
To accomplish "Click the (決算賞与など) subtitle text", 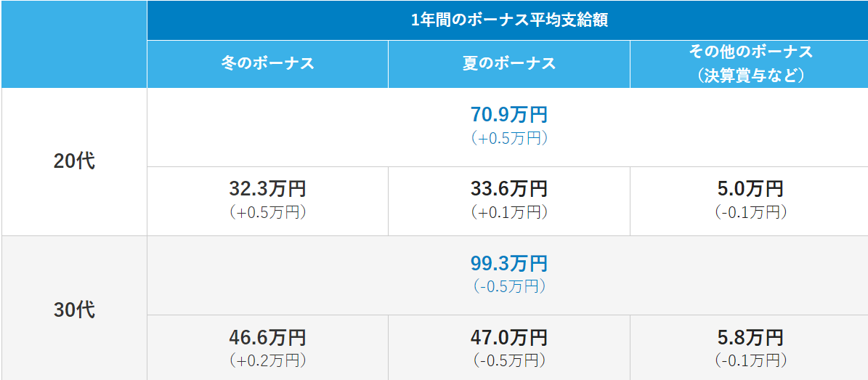I will [750, 75].
